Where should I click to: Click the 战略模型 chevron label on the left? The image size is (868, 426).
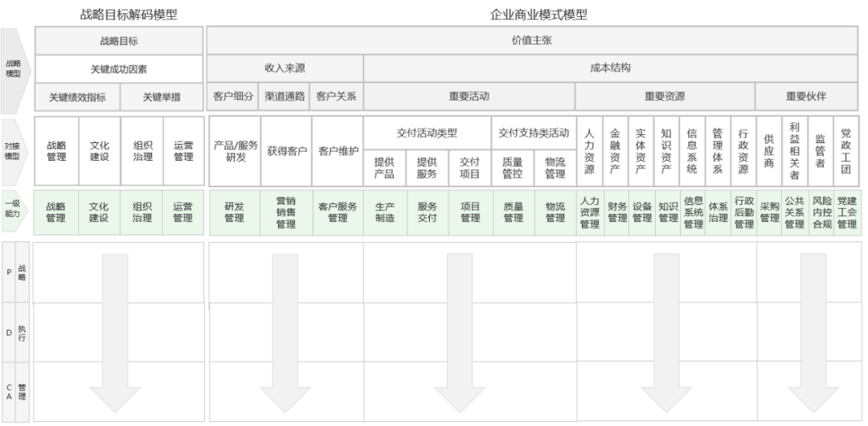tap(14, 68)
